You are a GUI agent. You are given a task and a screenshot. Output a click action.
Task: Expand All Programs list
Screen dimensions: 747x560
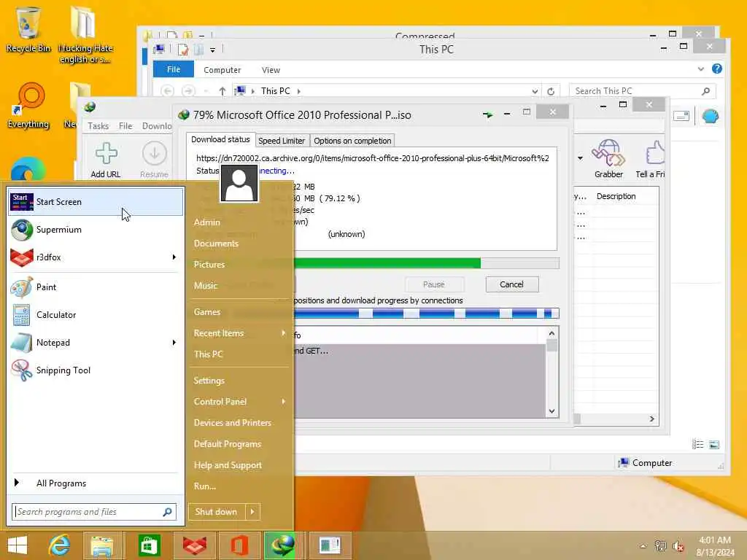click(96, 483)
